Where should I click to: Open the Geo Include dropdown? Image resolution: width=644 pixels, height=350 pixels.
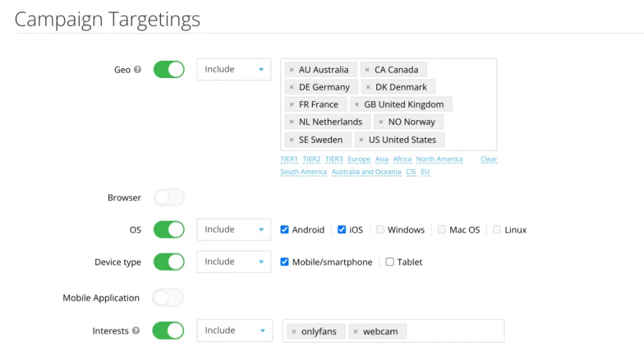[233, 69]
